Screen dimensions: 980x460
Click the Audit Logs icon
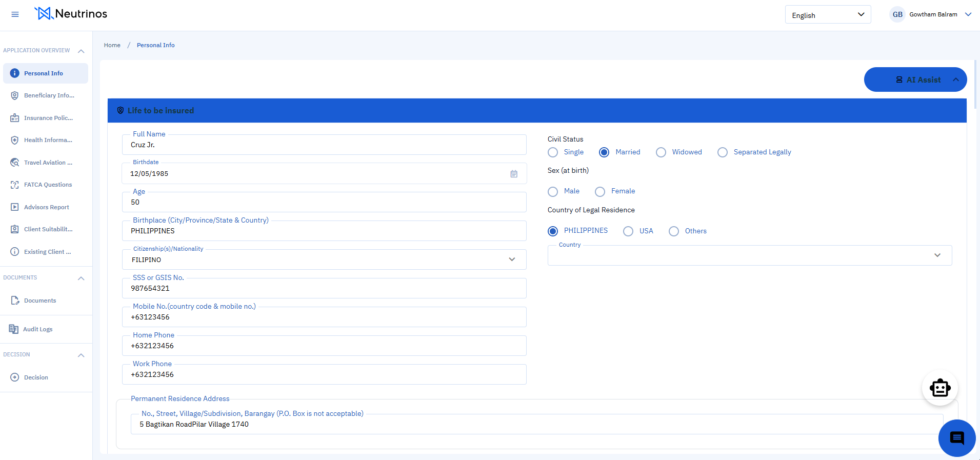tap(14, 329)
